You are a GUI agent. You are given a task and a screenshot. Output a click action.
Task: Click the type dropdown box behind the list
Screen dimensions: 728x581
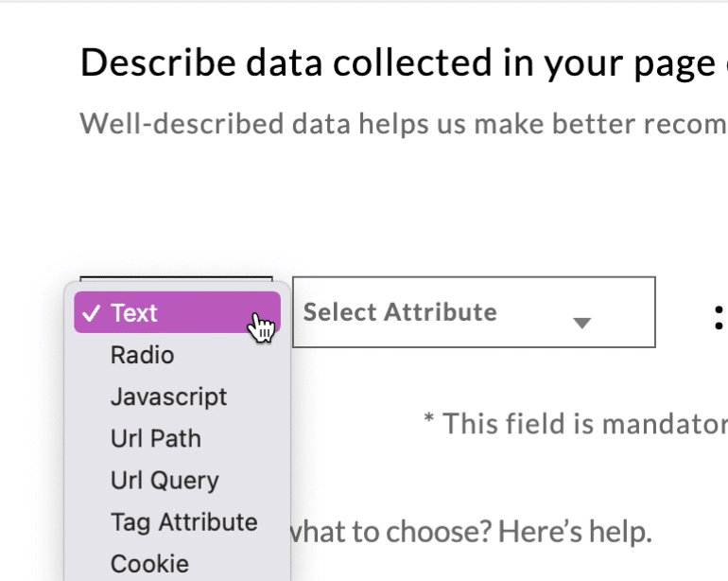[176, 280]
